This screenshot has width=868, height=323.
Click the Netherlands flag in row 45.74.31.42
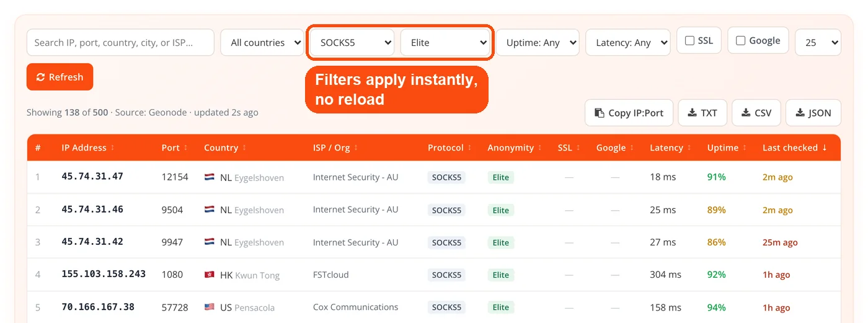tap(210, 242)
